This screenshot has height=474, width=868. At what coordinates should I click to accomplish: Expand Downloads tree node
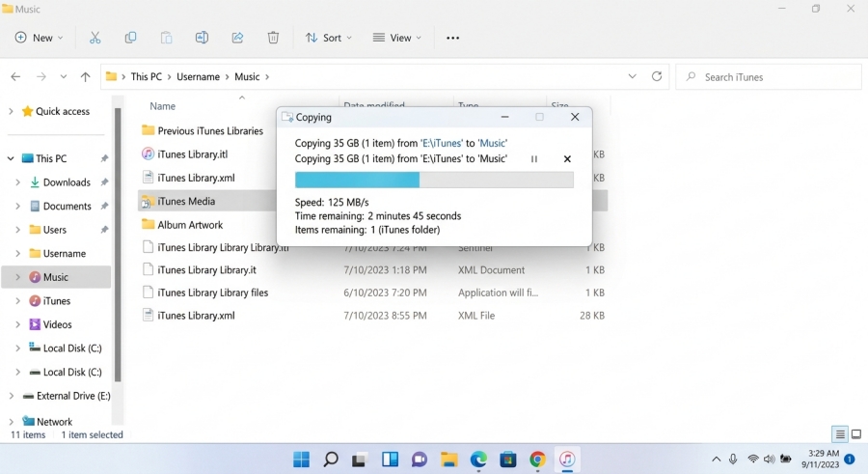[17, 182]
